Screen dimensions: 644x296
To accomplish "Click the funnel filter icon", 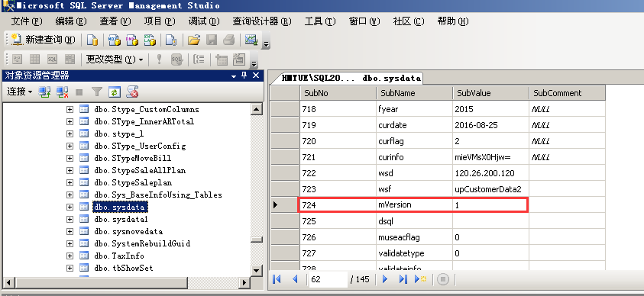I will [96, 92].
